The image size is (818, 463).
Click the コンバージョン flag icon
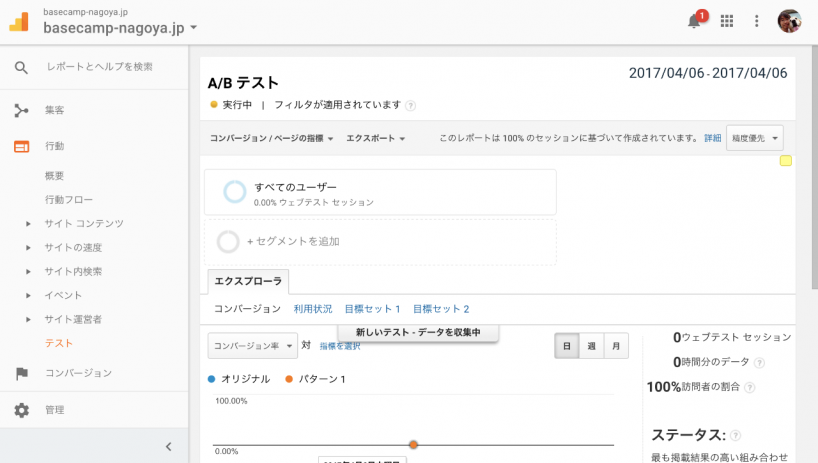[x=21, y=373]
